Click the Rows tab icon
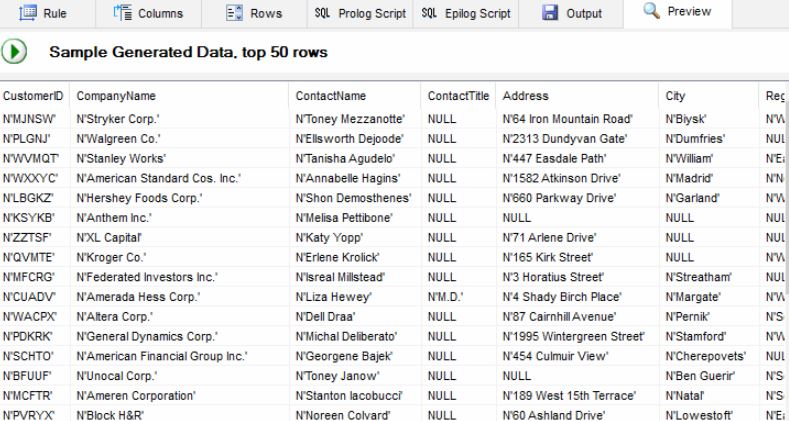The image size is (789, 421). tap(234, 13)
